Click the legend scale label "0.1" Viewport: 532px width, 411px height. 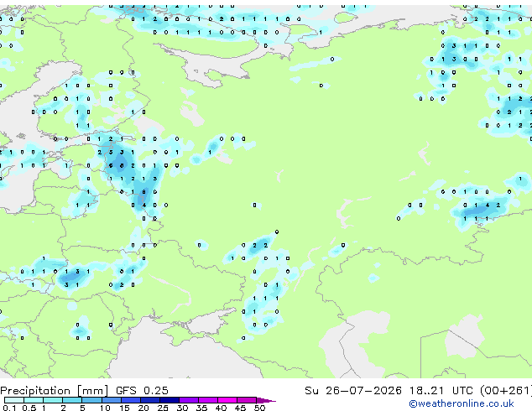(x=9, y=408)
